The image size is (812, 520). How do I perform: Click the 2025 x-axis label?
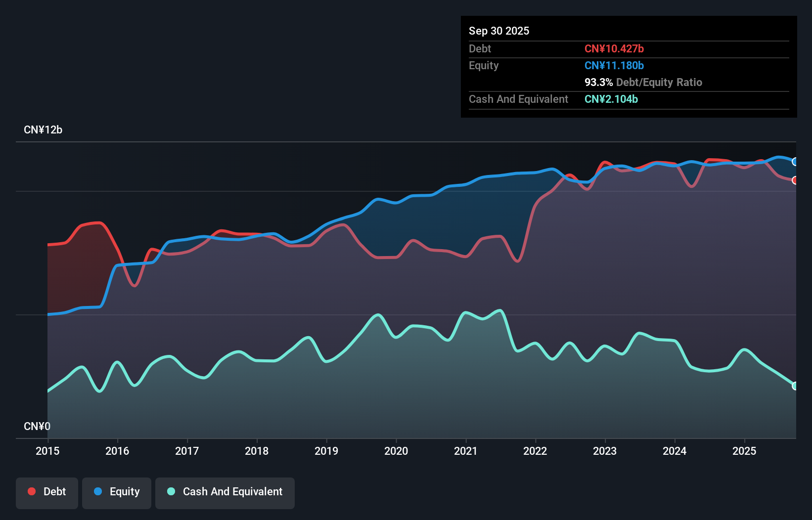pos(744,451)
